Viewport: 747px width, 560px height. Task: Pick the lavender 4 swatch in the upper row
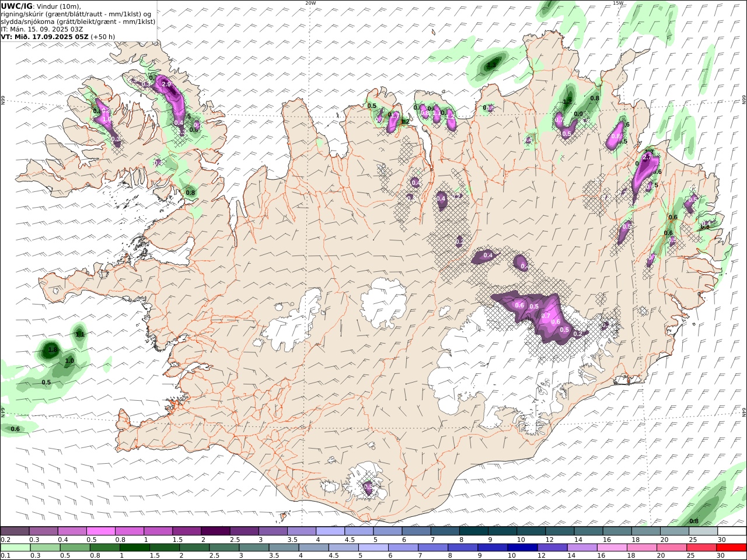330,531
